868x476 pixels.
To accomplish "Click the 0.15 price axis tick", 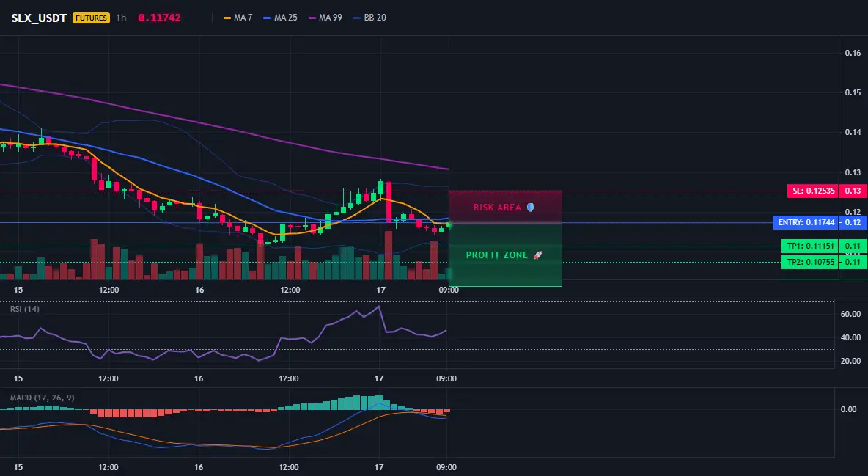I will tap(853, 92).
